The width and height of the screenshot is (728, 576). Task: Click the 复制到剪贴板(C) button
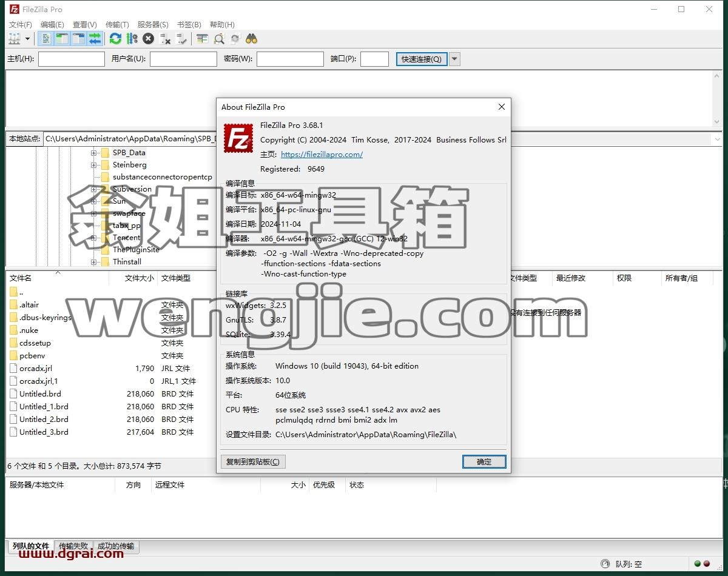tap(253, 461)
